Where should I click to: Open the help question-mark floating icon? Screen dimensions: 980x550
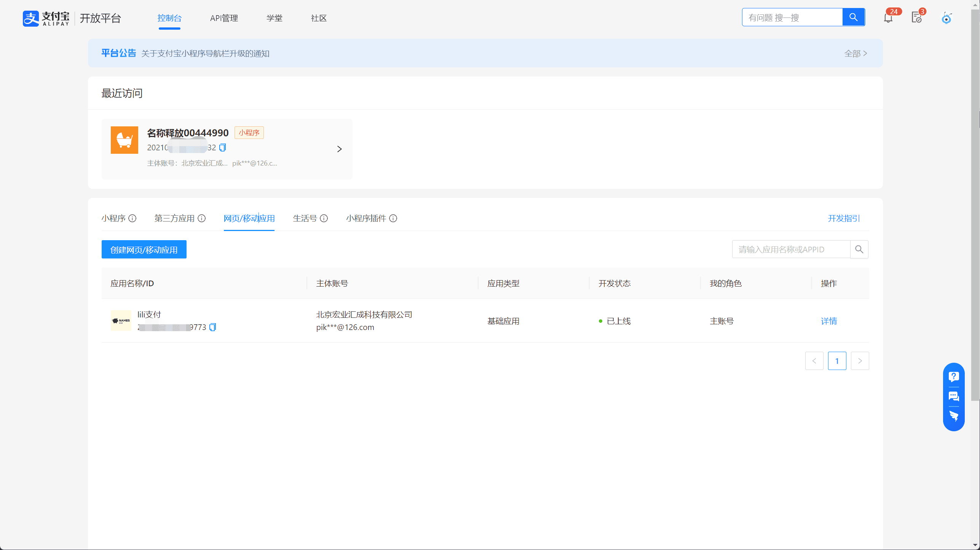[954, 376]
